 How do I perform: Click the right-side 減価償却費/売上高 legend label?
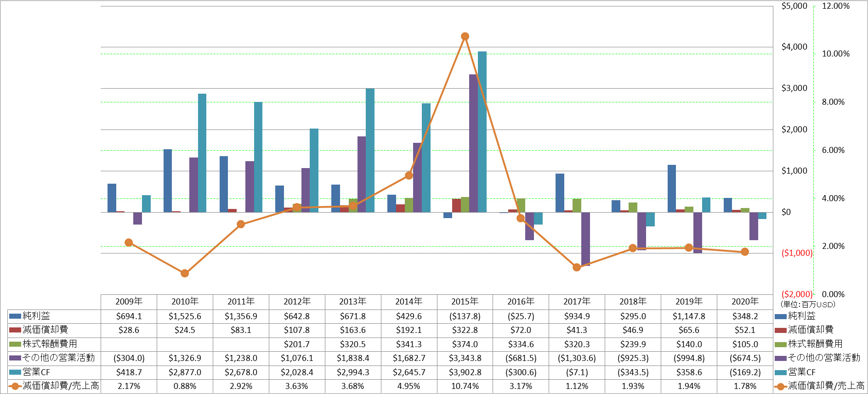(x=826, y=386)
